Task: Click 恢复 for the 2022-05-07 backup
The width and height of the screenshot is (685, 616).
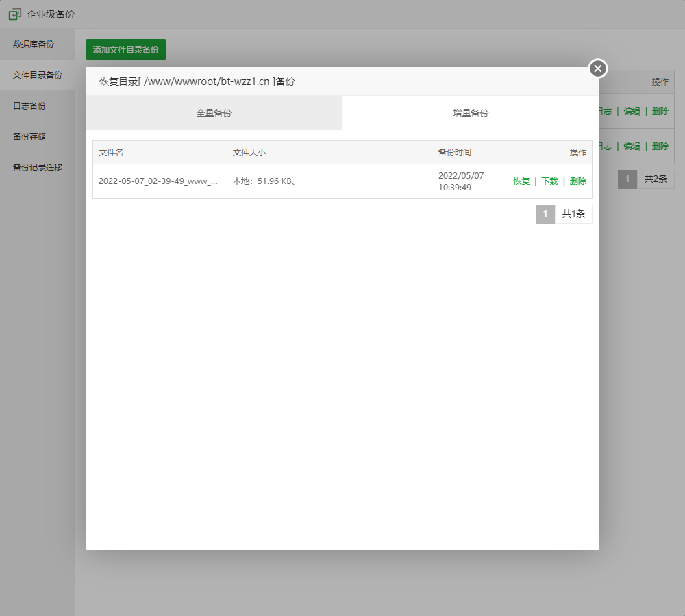Action: click(521, 181)
